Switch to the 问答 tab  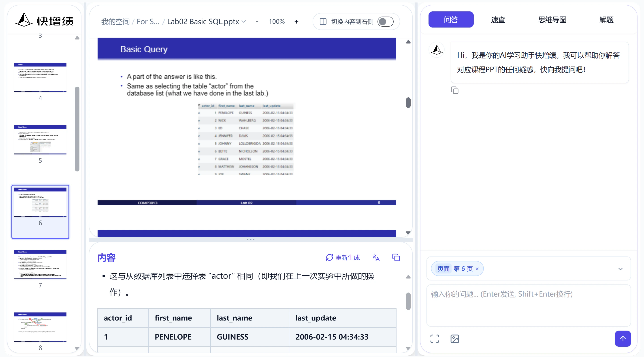(451, 19)
